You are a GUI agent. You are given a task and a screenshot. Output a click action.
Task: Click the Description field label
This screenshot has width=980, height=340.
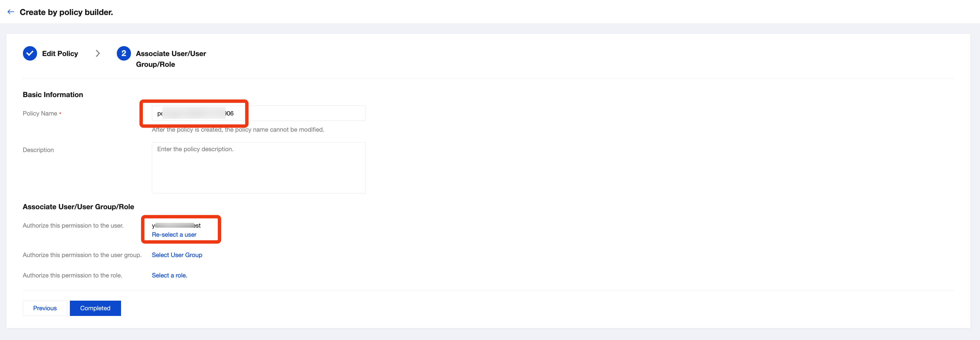tap(38, 150)
